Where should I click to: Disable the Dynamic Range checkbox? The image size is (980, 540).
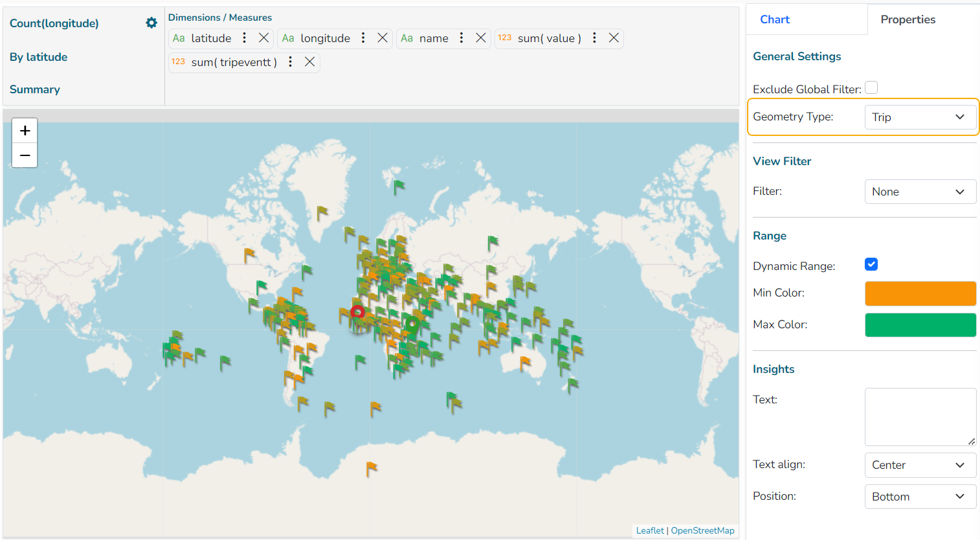(x=871, y=264)
